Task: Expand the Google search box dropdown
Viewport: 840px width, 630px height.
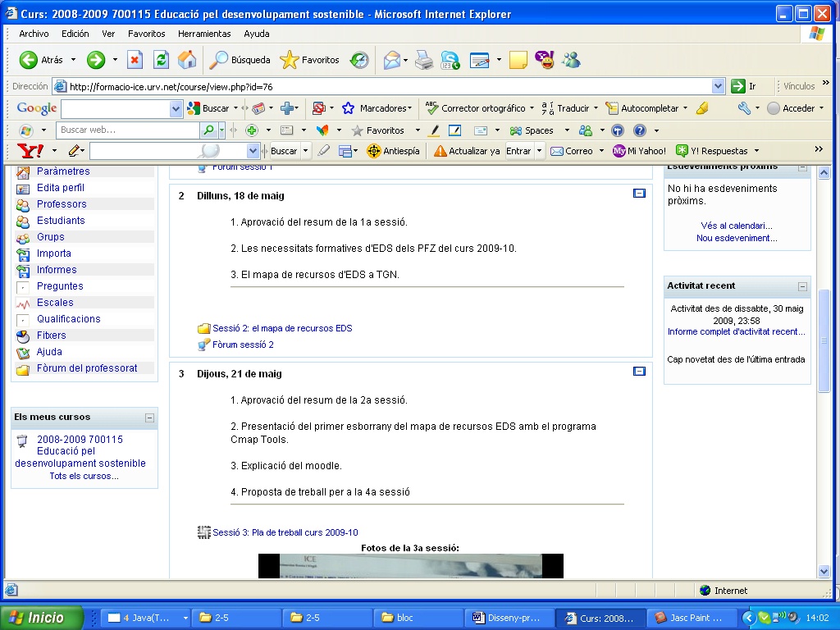Action: pos(176,108)
